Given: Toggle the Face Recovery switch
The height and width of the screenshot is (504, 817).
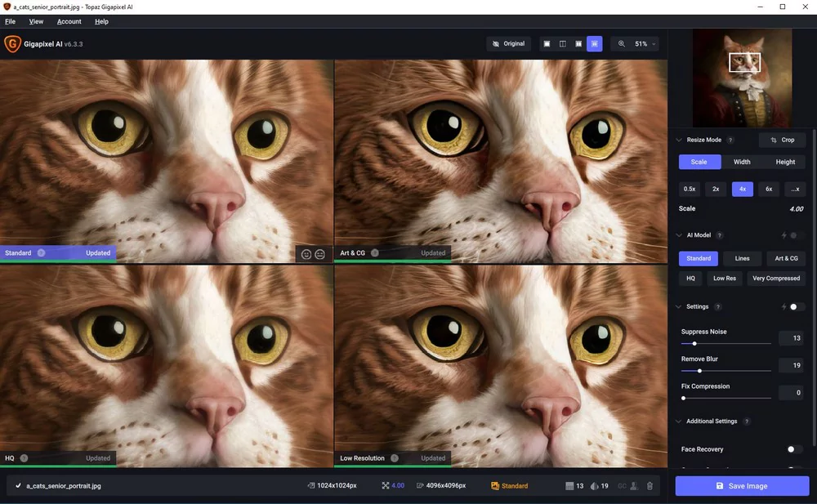Looking at the screenshot, I should click(794, 449).
